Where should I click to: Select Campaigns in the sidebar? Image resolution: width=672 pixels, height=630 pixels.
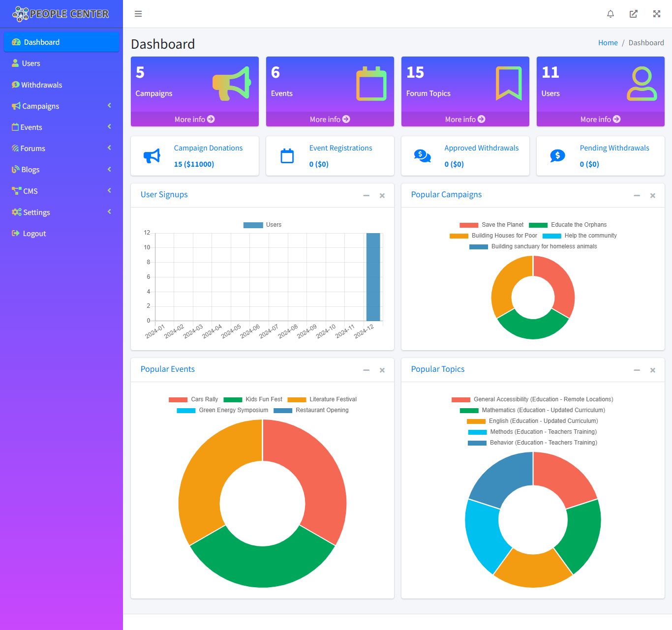pyautogui.click(x=61, y=106)
